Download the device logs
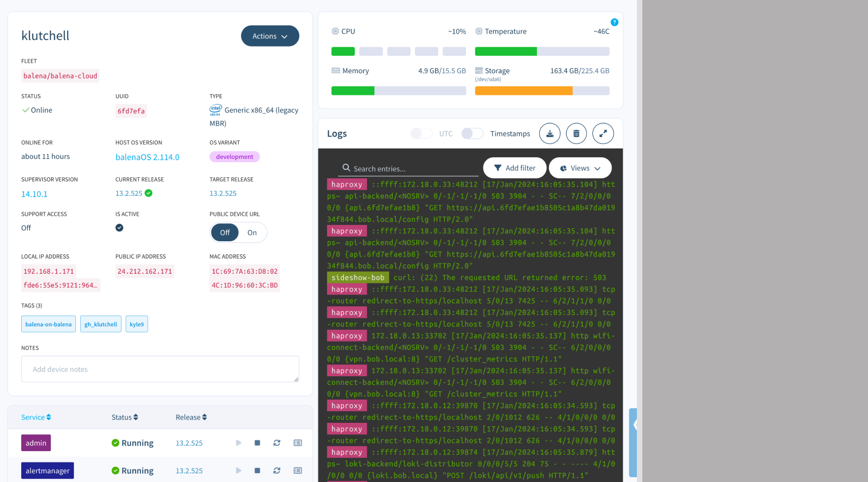 point(550,133)
